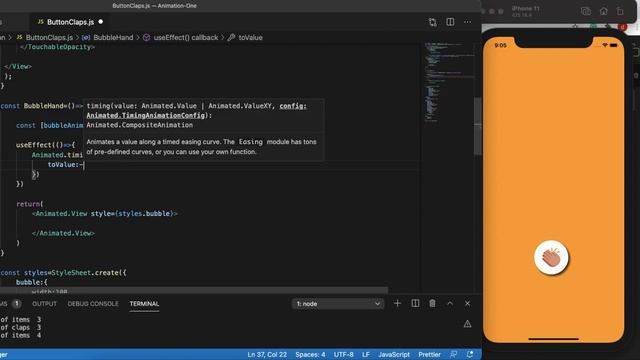Image resolution: width=640 pixels, height=360 pixels.
Task: Click the closing '</Animated.View>' tag
Action: click(63, 233)
